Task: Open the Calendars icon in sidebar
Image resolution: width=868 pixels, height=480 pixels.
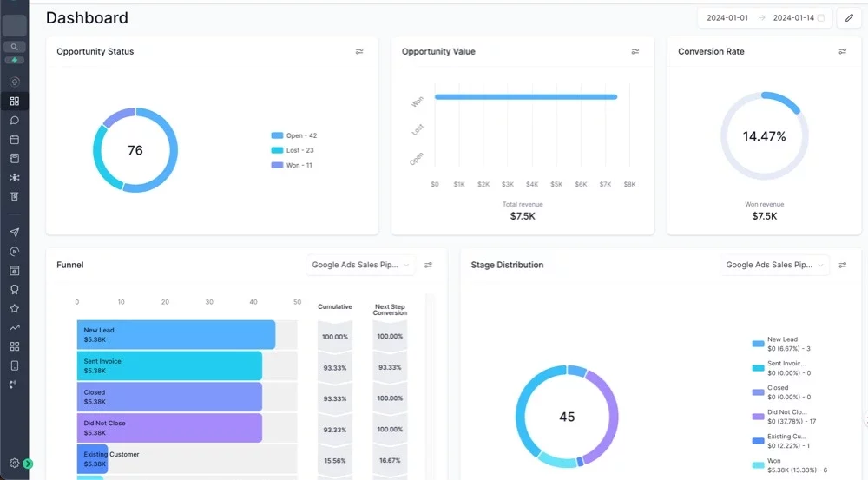Action: pyautogui.click(x=15, y=139)
